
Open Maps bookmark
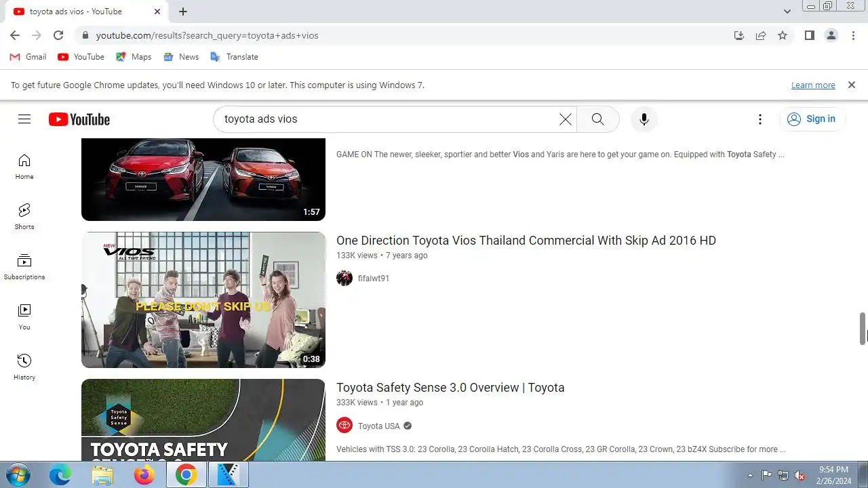pos(134,57)
